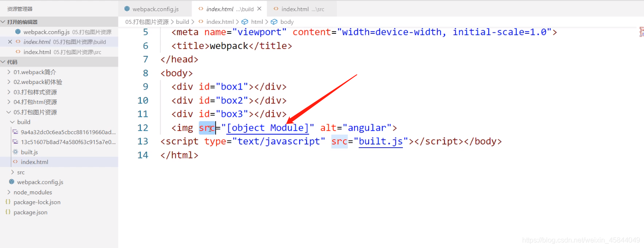Click HTML icon beside tree index.html
The image size is (644, 248).
pyautogui.click(x=15, y=162)
